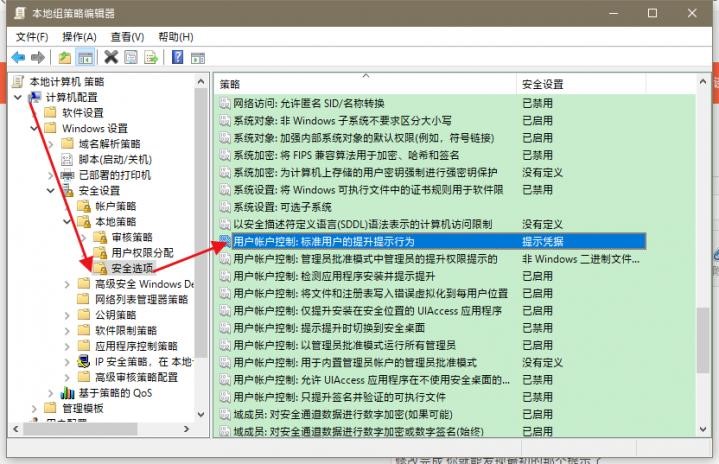Click the IP 安全策略 icon
Image resolution: width=719 pixels, height=464 pixels.
pyautogui.click(x=83, y=361)
